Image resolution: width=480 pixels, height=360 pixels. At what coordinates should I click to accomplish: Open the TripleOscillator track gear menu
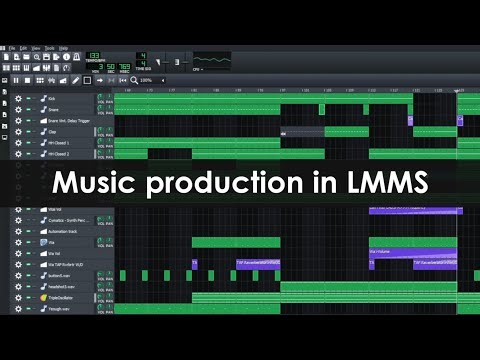click(x=18, y=298)
